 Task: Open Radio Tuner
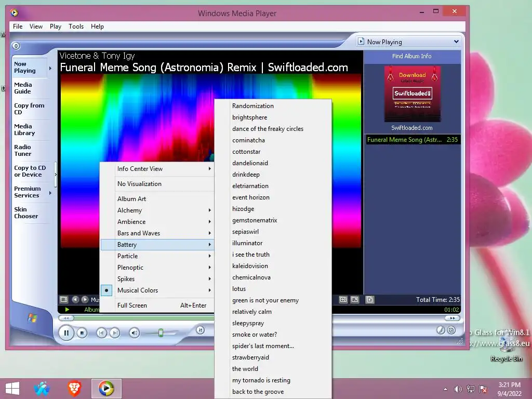coord(23,150)
